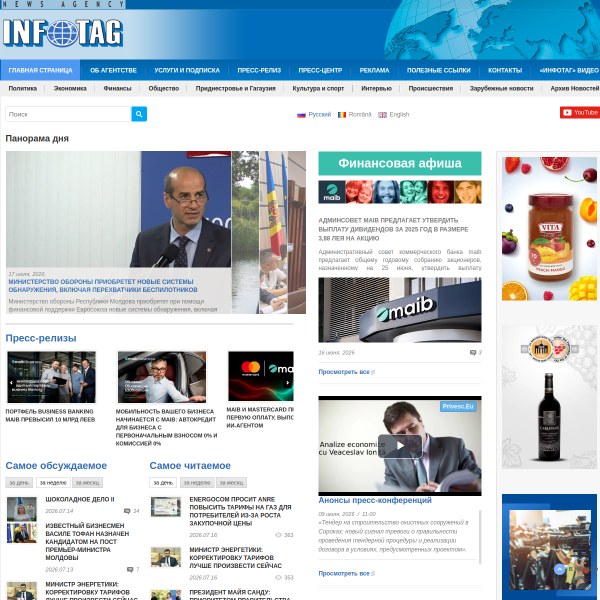This screenshot has height=600, width=600.
Task: Open Мобильность вашего бизнеса press release
Action: [166, 427]
